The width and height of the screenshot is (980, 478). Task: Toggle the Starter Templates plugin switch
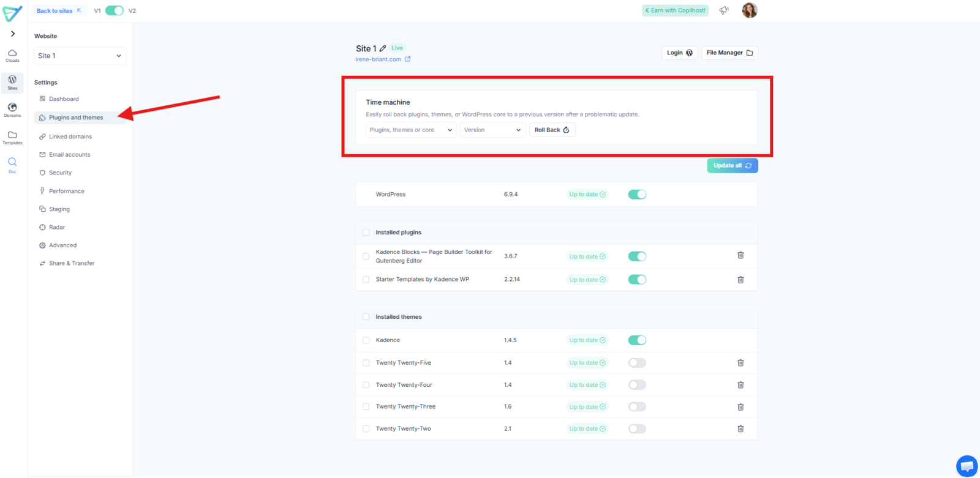637,280
